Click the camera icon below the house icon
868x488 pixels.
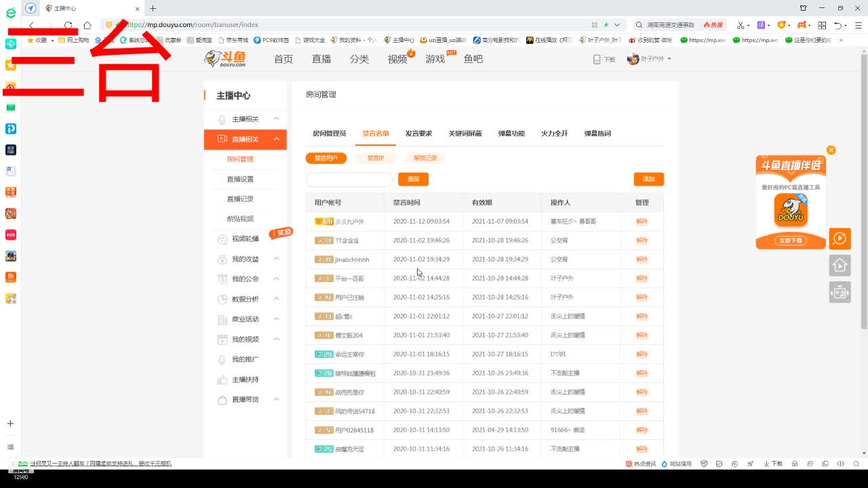(x=840, y=291)
